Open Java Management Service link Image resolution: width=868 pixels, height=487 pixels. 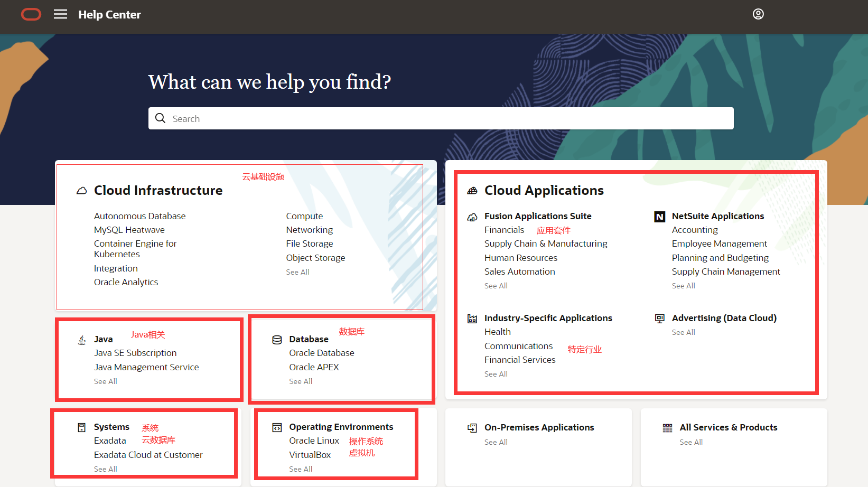point(146,367)
